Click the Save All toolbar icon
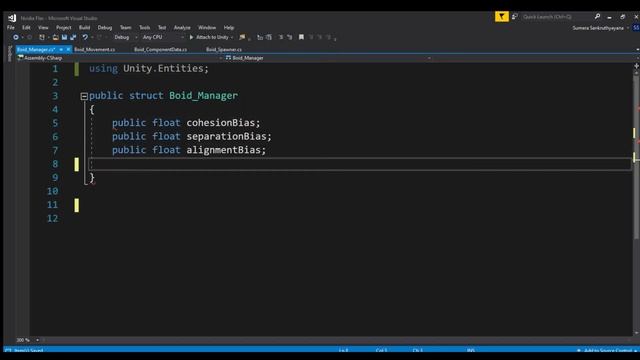This screenshot has height=360, width=640. tap(73, 37)
